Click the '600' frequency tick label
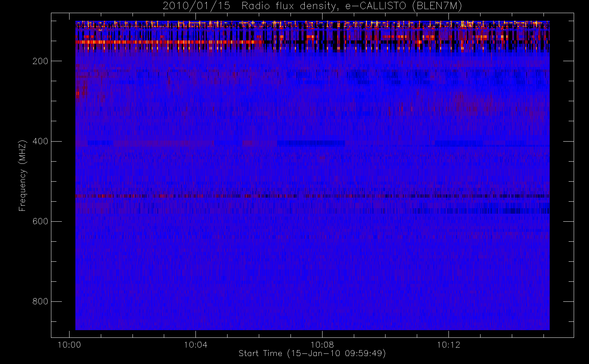The width and height of the screenshot is (589, 364). [x=40, y=221]
